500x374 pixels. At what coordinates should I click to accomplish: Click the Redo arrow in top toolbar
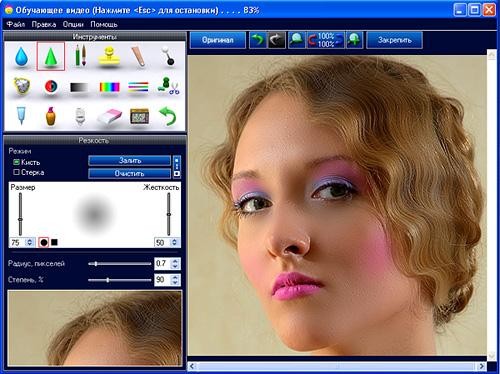276,40
